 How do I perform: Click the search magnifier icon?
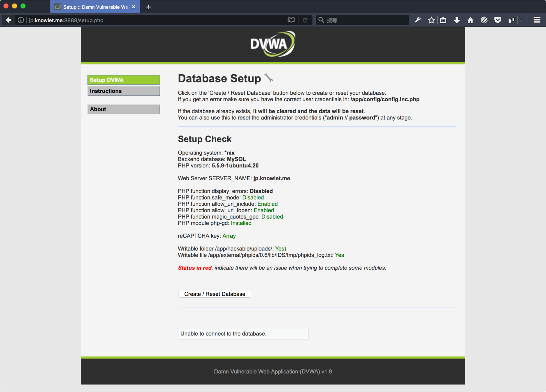(321, 20)
